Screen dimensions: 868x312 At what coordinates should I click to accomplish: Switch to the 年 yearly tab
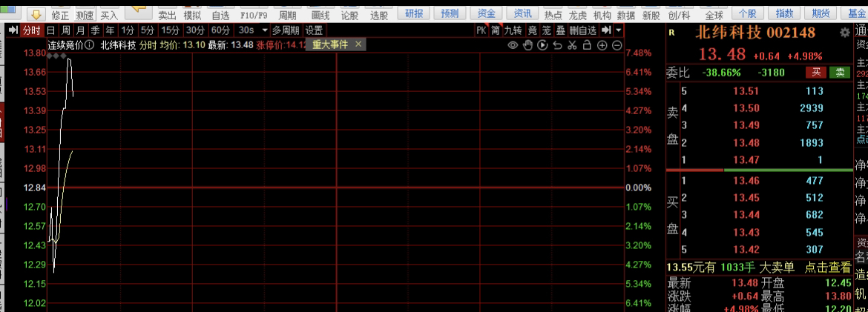111,30
